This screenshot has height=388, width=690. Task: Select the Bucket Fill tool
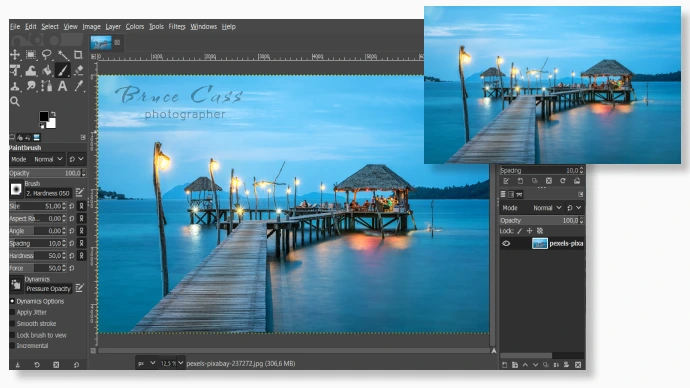pyautogui.click(x=47, y=70)
